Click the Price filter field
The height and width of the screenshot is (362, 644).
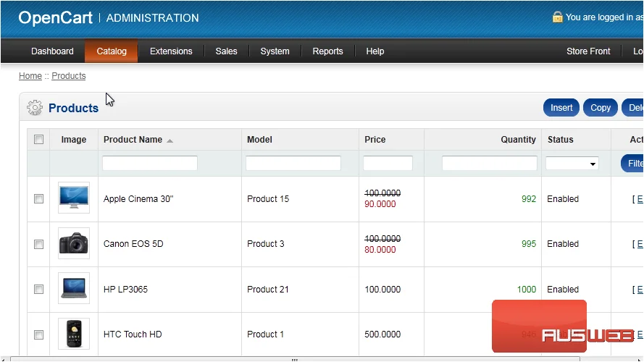(388, 164)
